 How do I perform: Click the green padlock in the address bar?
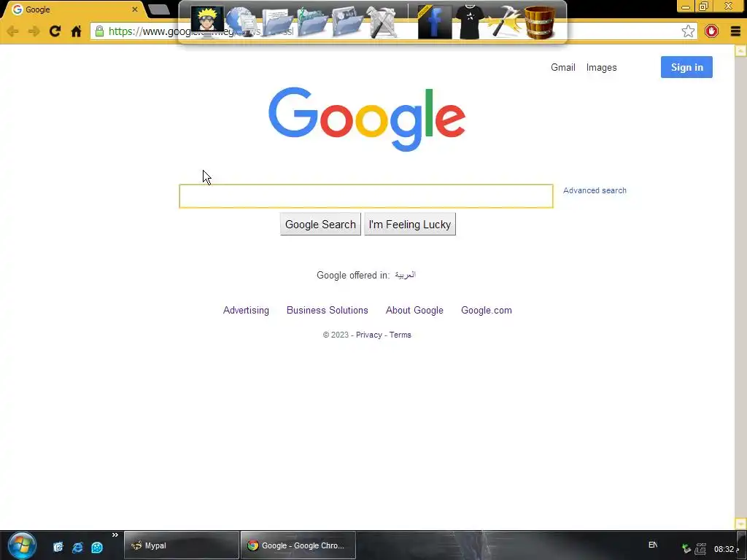click(99, 31)
